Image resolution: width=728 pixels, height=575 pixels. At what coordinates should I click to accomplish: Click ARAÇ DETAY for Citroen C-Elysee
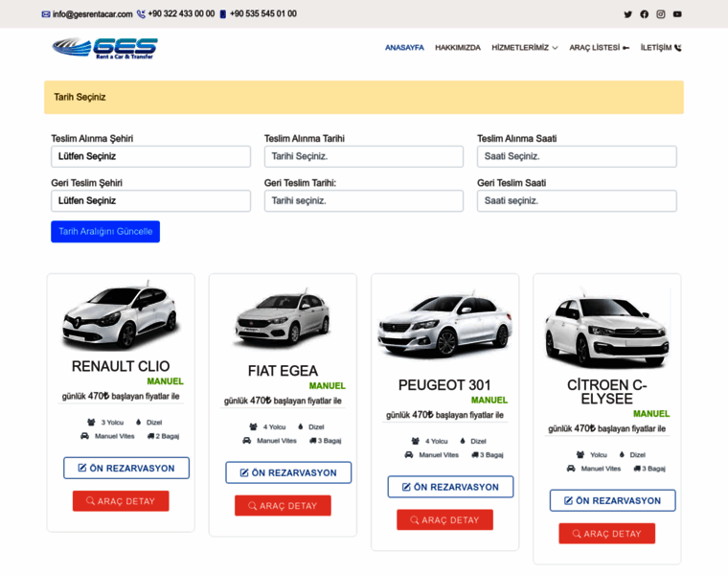606,534
